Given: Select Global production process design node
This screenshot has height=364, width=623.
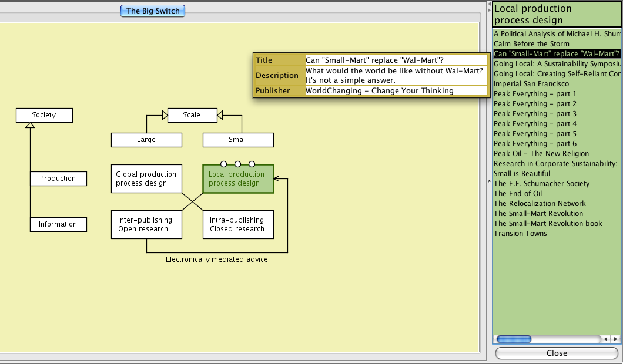Looking at the screenshot, I should pyautogui.click(x=146, y=178).
